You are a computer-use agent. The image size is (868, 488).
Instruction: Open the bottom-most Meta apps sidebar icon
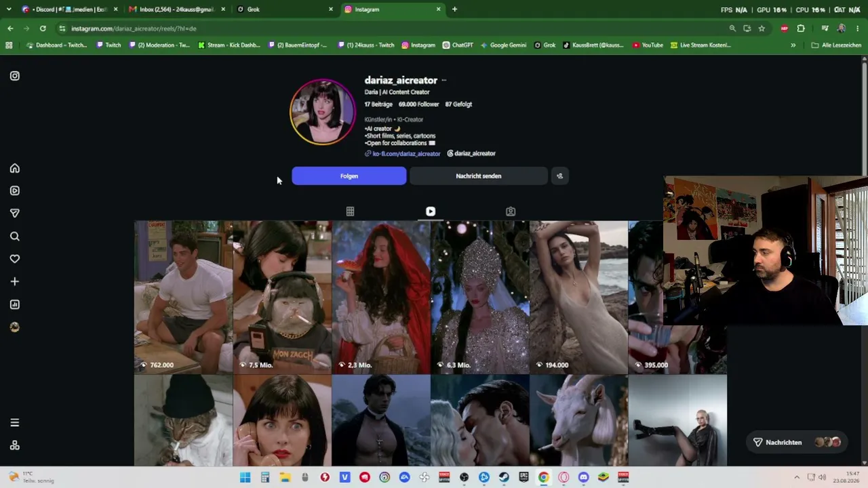click(x=15, y=445)
